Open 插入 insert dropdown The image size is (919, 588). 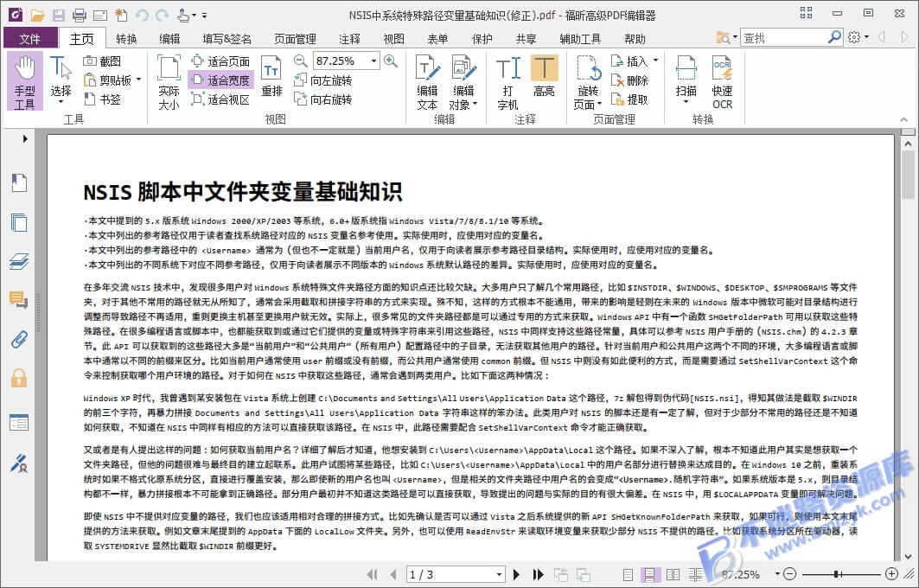[x=656, y=61]
